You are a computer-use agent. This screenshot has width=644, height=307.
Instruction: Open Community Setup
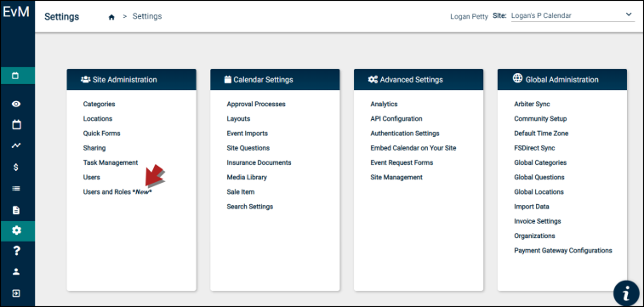point(540,118)
